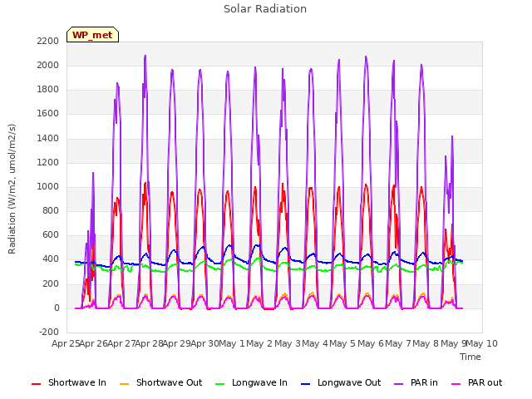Click the 600 y-axis tick label
Image resolution: width=532 pixels, height=399 pixels.
(51, 234)
